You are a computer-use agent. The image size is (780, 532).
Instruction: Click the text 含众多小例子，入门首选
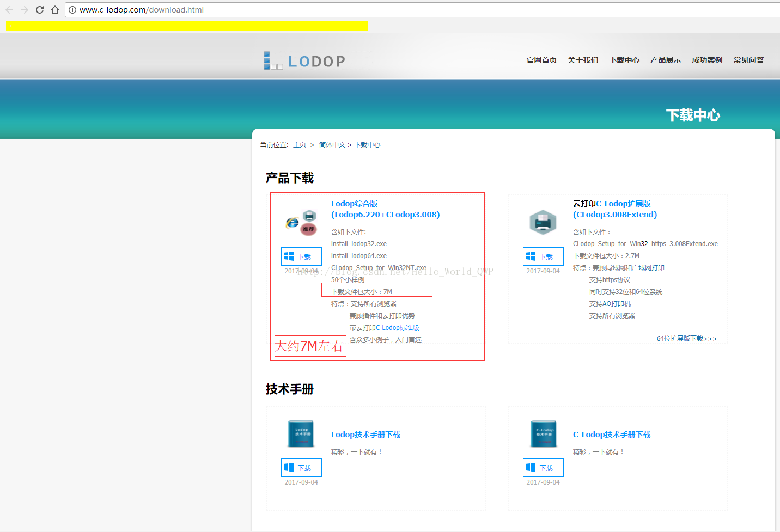tap(386, 340)
